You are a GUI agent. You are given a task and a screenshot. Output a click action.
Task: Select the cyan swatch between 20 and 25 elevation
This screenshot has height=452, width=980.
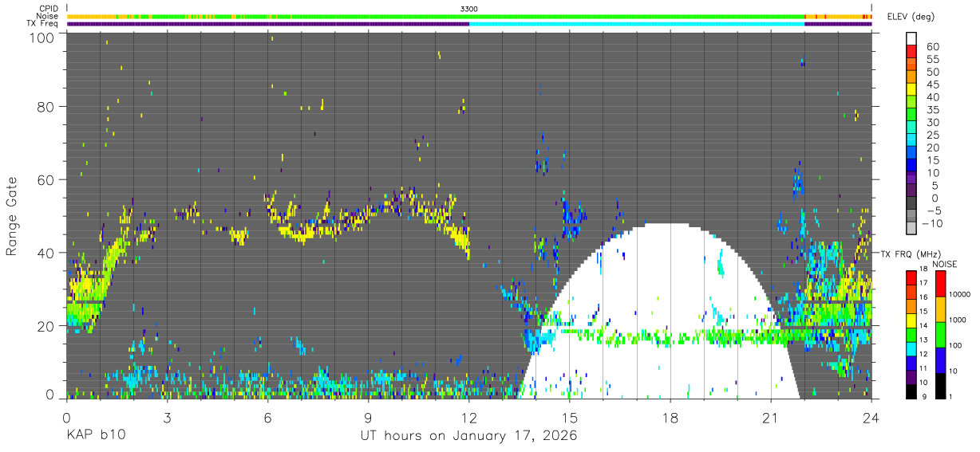point(912,141)
